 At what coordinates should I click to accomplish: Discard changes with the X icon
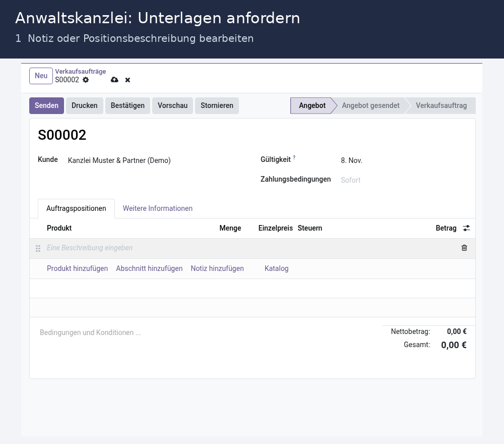(x=128, y=80)
